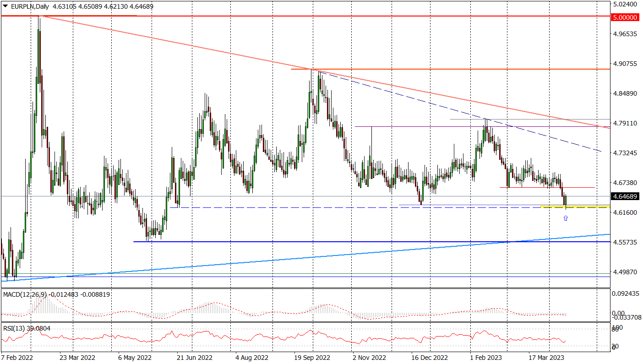
Task: Click the MACD(12,26,9) indicator label
Action: (x=24, y=294)
